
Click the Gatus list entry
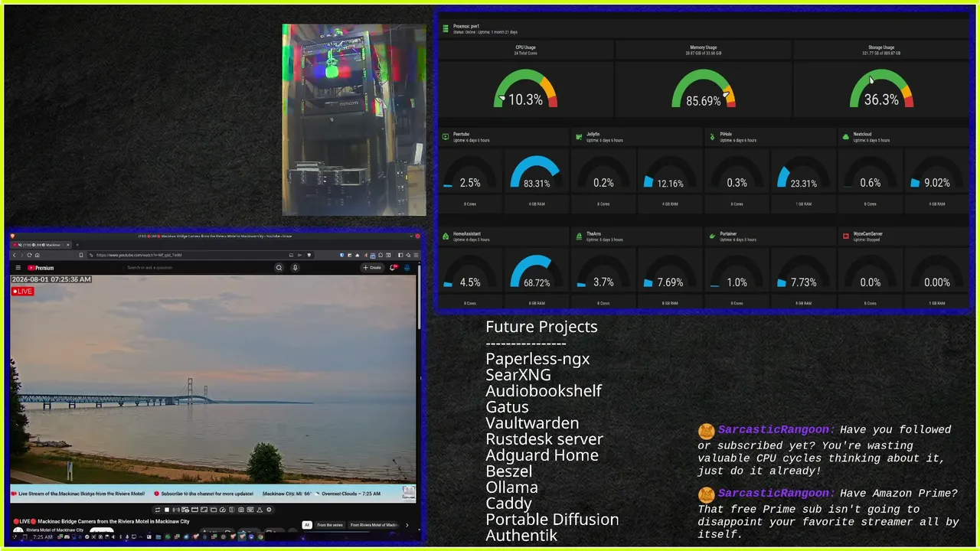[507, 407]
